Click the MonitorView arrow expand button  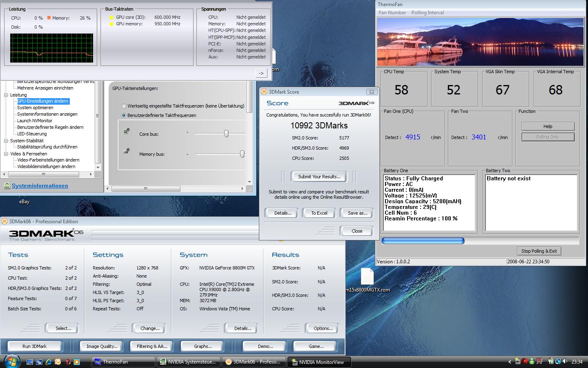[261, 73]
